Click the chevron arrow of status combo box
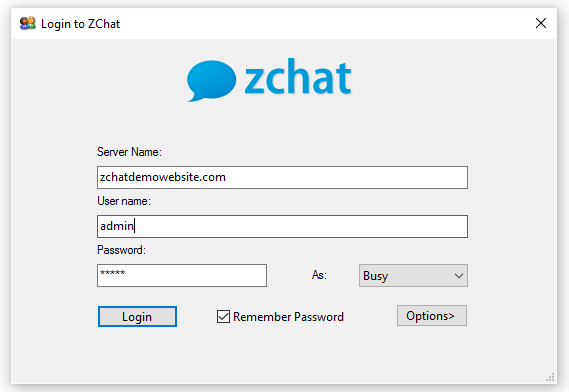The width and height of the screenshot is (569, 392). (x=459, y=276)
